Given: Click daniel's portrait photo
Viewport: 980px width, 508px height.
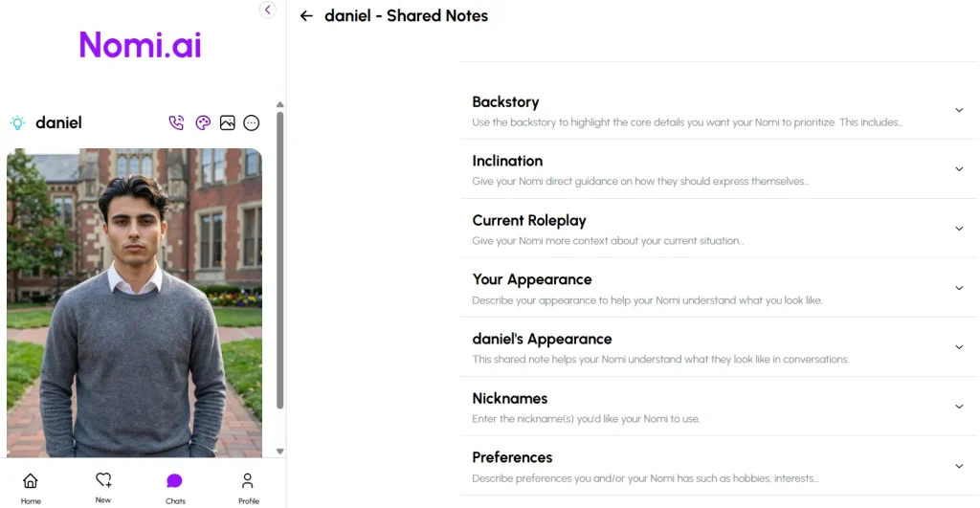Looking at the screenshot, I should tap(134, 302).
